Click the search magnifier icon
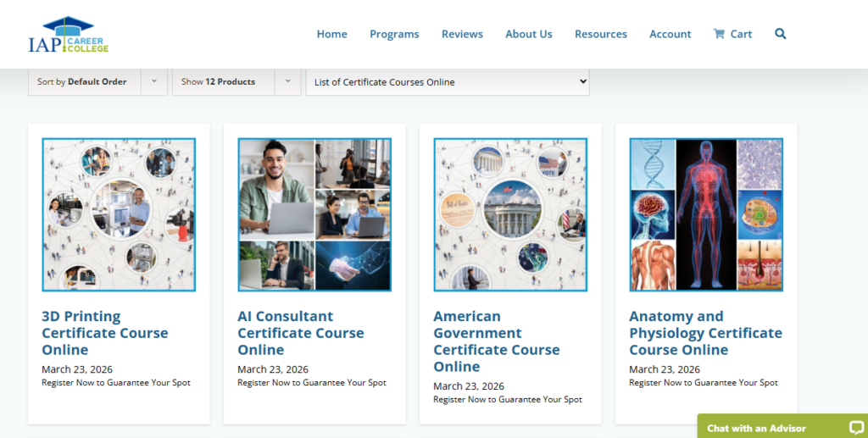The image size is (868, 438). click(780, 34)
